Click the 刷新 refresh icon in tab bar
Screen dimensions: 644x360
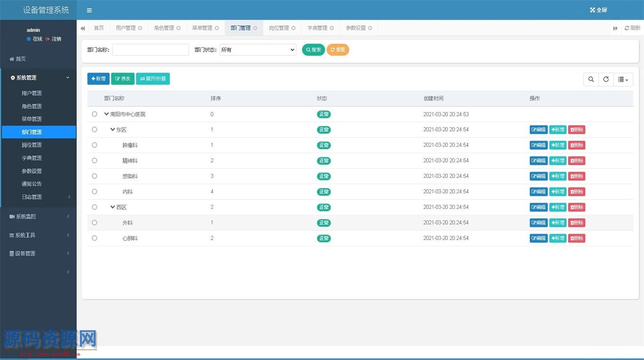627,28
